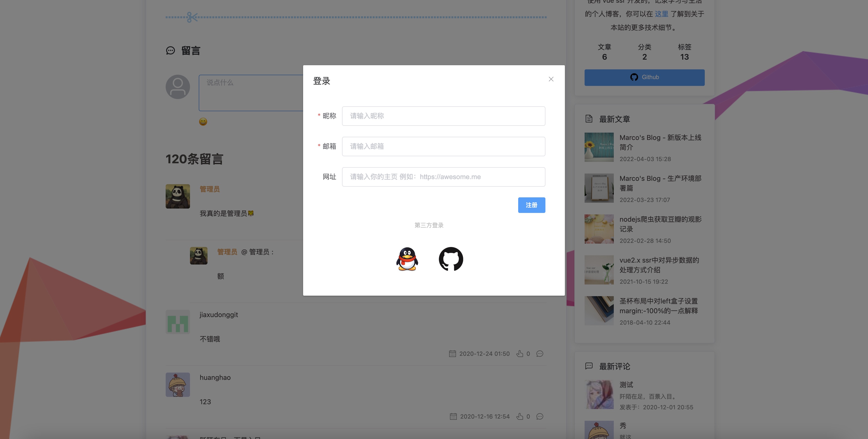Click the 昵称 nickname input field

pos(443,116)
